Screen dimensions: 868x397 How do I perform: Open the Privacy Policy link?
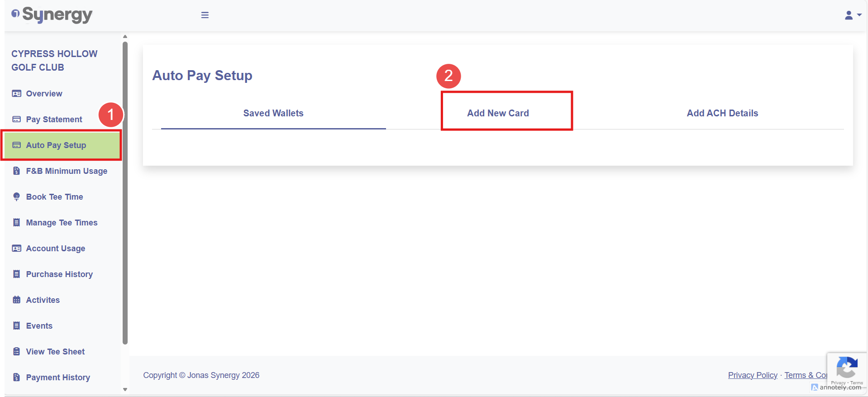pos(753,375)
